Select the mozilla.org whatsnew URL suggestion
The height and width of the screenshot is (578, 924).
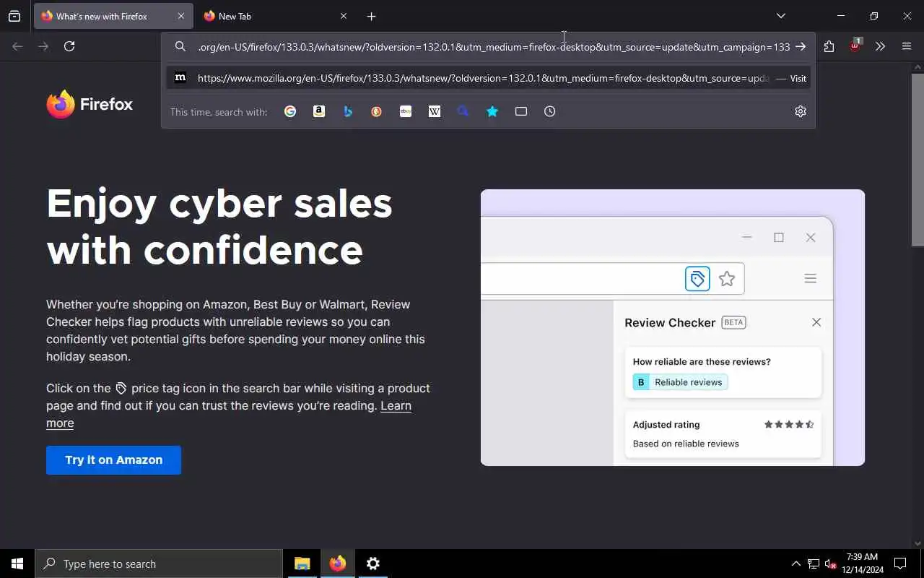pyautogui.click(x=488, y=78)
